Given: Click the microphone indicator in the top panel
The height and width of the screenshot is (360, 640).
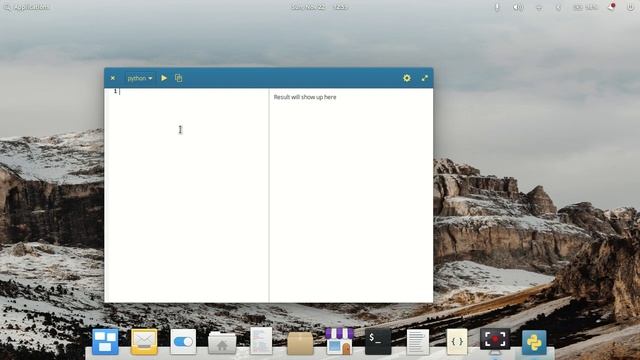Looking at the screenshot, I should tap(497, 7).
